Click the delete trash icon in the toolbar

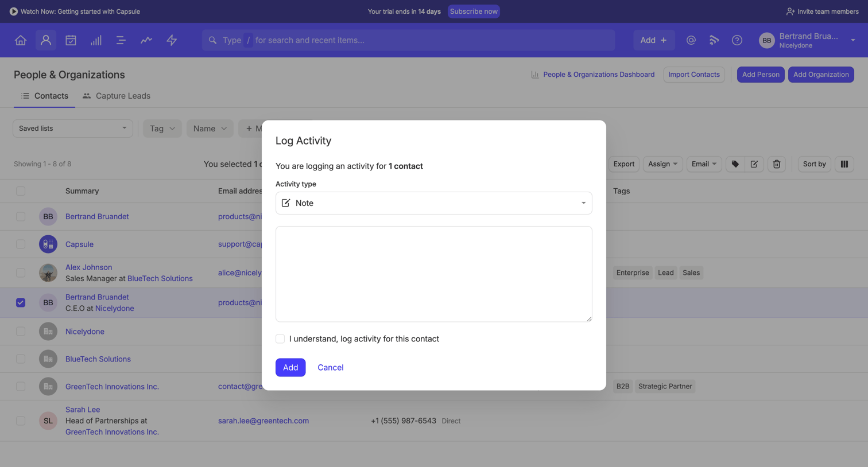coord(777,164)
